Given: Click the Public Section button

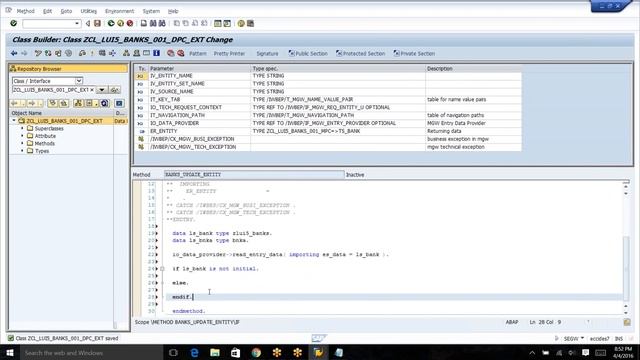Looking at the screenshot, I should click(x=308, y=53).
